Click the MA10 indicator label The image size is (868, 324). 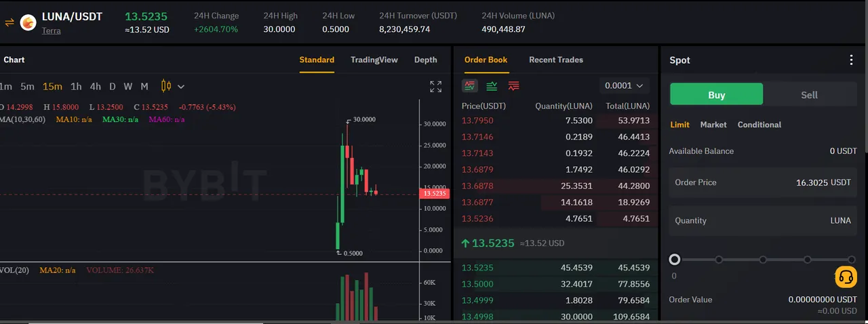73,119
